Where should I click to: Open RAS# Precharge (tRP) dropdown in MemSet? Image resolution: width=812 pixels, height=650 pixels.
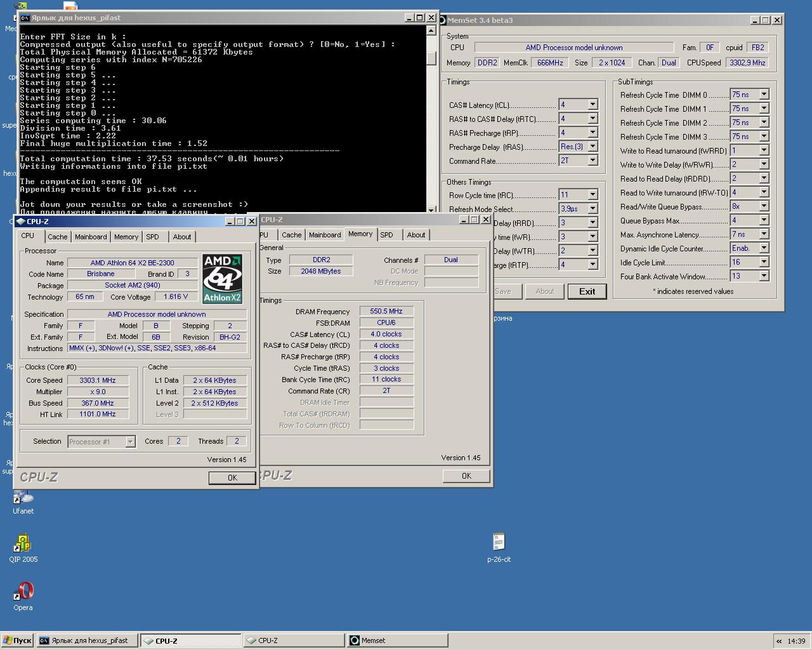[x=593, y=133]
